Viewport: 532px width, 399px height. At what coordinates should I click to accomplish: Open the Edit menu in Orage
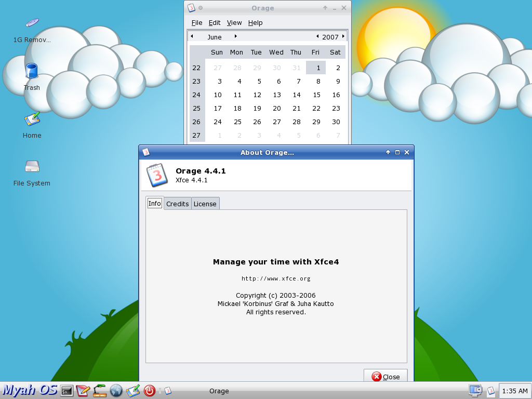click(215, 23)
